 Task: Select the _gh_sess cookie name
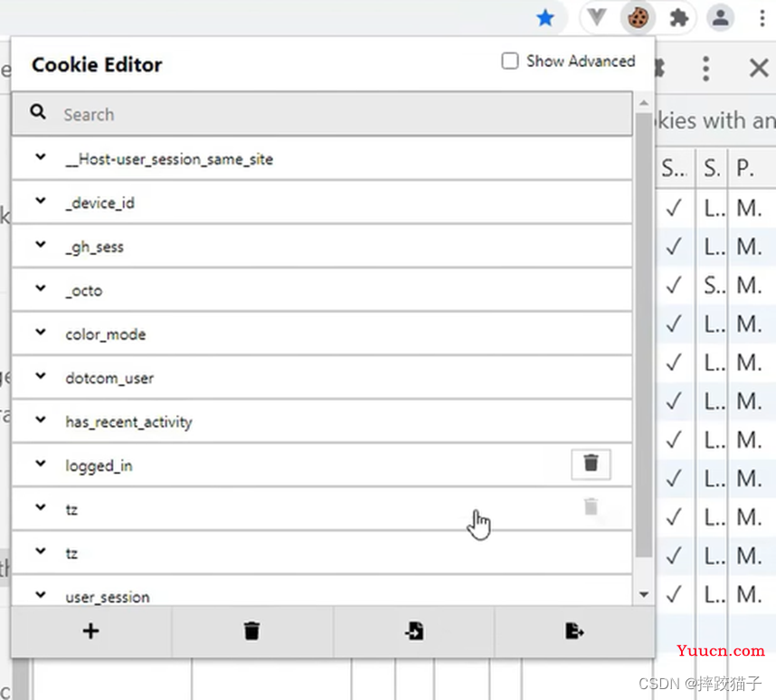pyautogui.click(x=95, y=247)
